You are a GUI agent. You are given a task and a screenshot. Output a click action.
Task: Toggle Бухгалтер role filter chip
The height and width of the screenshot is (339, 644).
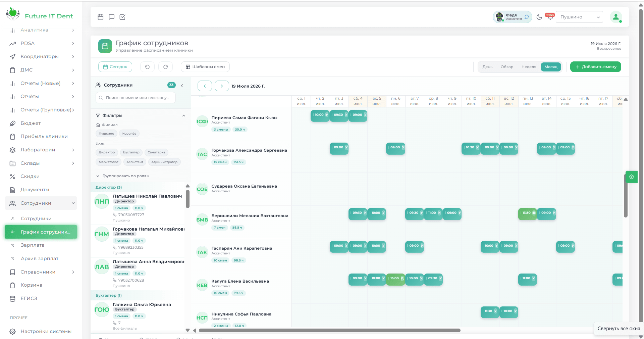point(131,152)
